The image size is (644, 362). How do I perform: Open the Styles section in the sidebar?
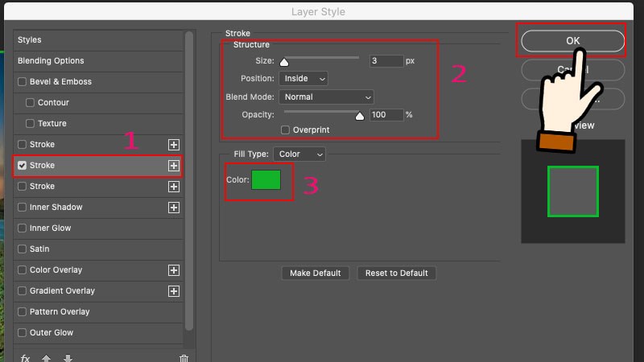(x=30, y=40)
